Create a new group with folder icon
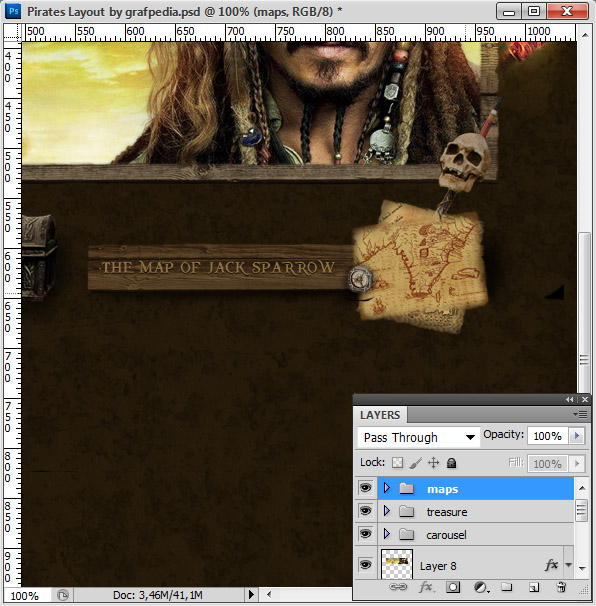 507,587
